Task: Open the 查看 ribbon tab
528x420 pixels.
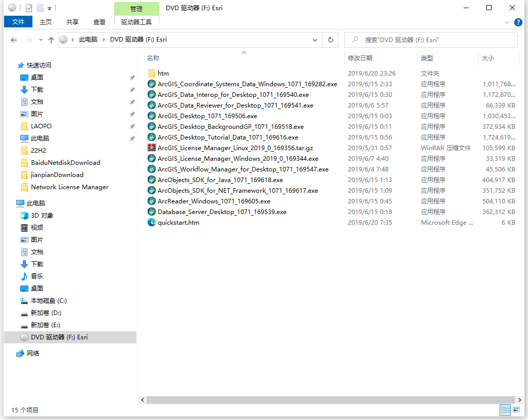Action: [x=99, y=22]
